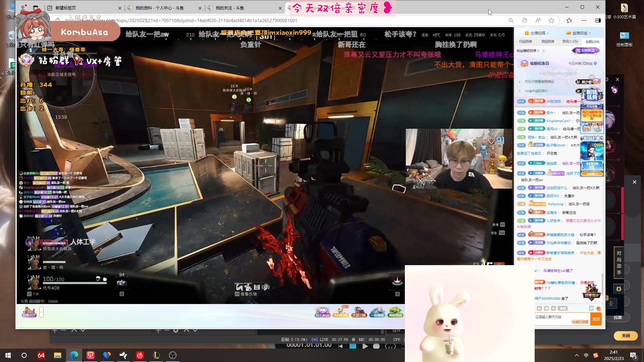Open NetEase Cloud Music from taskbar
This screenshot has height=362, width=644.
(x=140, y=355)
